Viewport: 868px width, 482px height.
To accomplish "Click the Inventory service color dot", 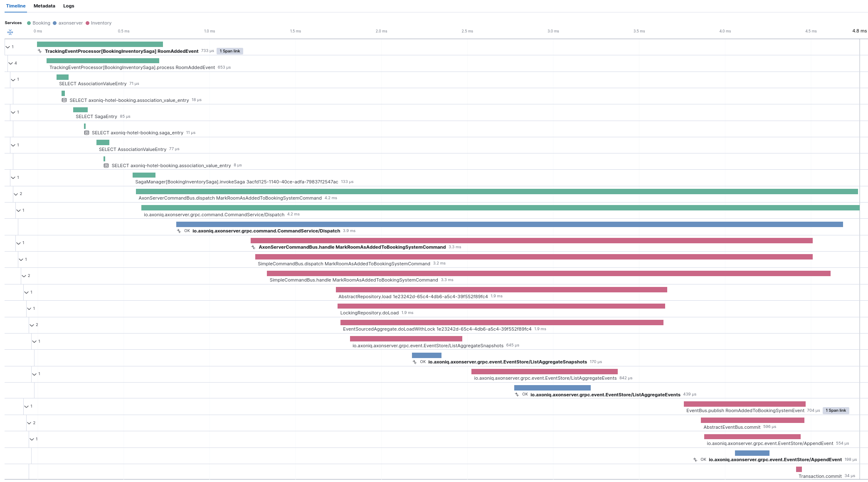I will click(x=87, y=23).
